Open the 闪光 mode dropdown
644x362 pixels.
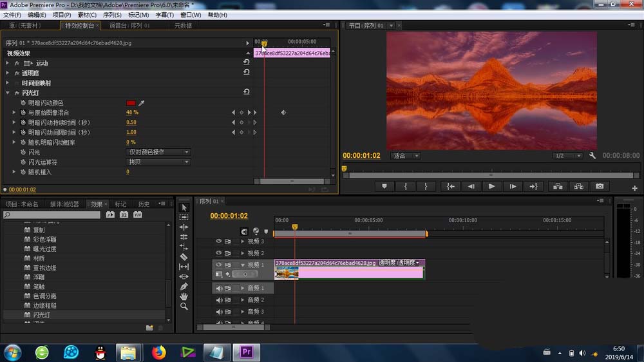click(x=158, y=152)
